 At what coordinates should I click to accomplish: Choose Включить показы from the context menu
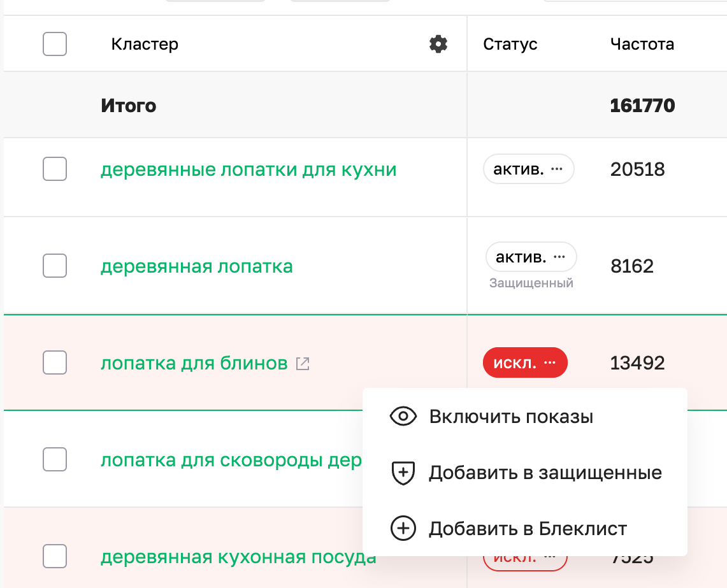(511, 416)
